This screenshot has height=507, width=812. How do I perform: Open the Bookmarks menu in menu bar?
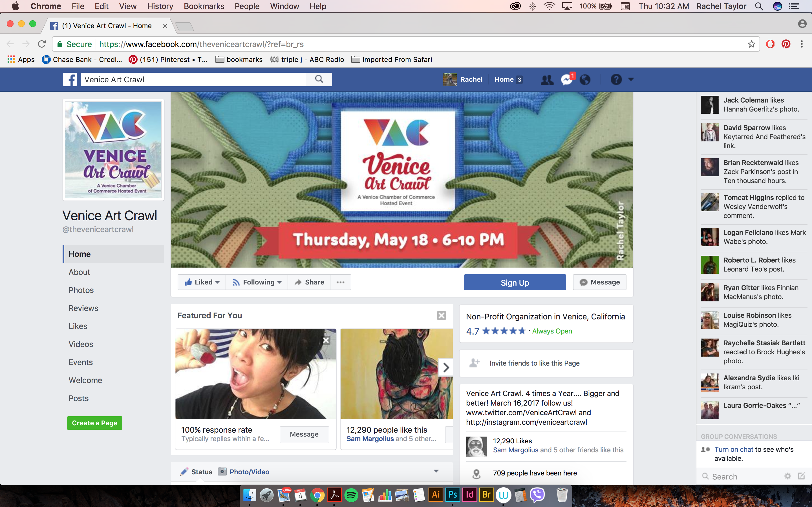click(204, 6)
